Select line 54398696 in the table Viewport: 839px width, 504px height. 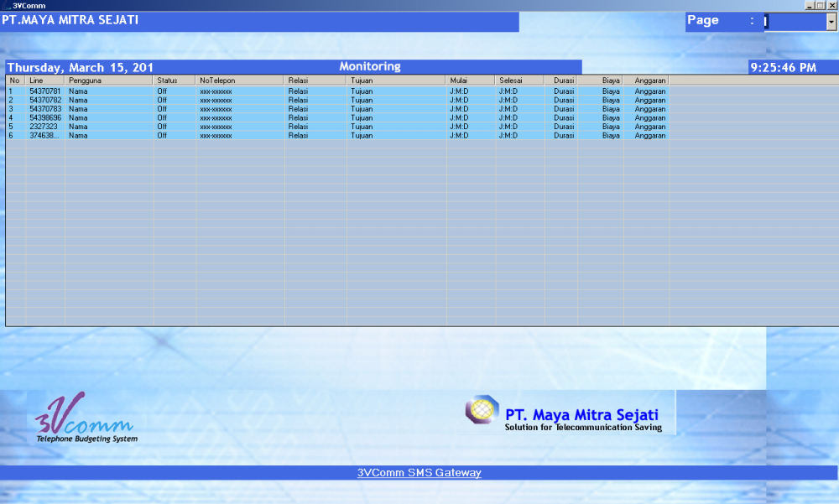tap(45, 117)
